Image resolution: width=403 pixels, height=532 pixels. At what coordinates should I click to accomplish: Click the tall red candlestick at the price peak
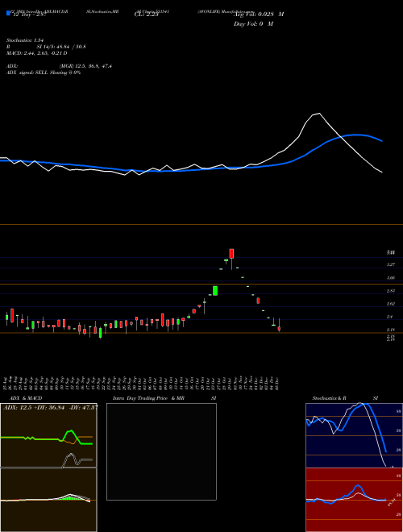click(231, 253)
